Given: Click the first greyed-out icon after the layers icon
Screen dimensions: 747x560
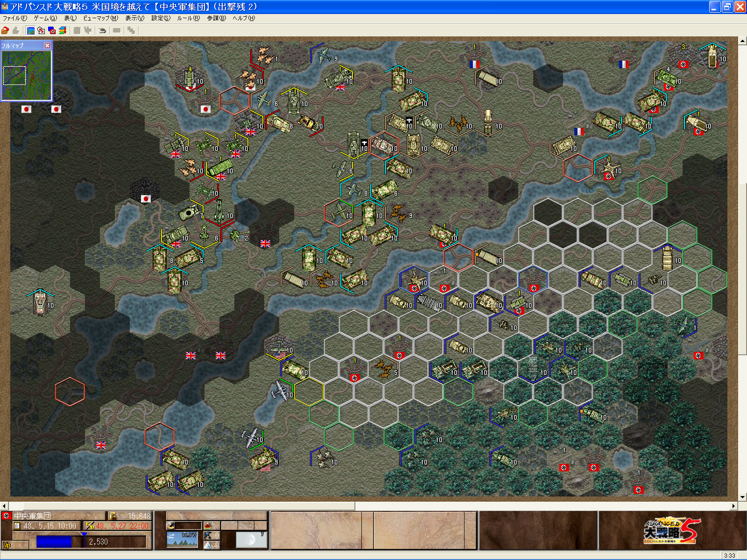Looking at the screenshot, I should [77, 30].
